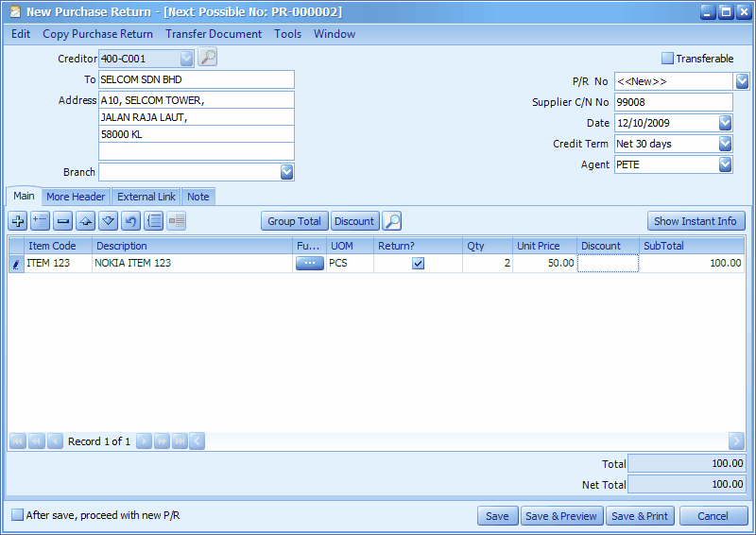Move the row down with the down arrow icon
This screenshot has height=535, width=756.
(108, 221)
